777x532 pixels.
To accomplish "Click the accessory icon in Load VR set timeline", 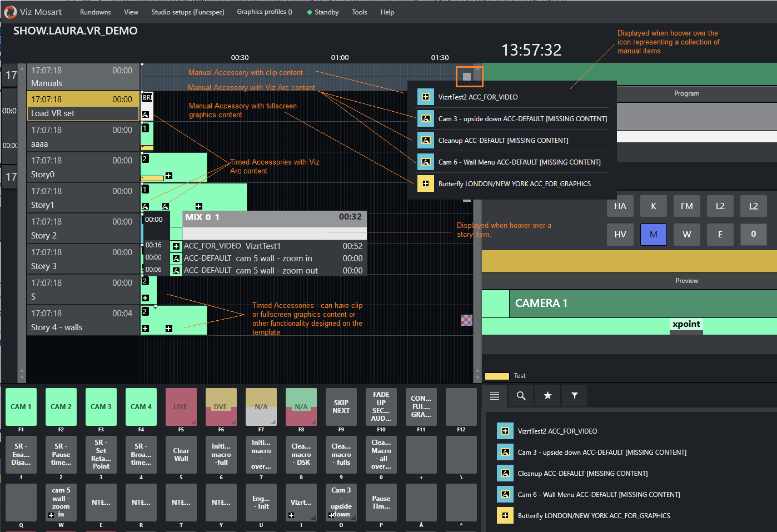I will pos(146,115).
